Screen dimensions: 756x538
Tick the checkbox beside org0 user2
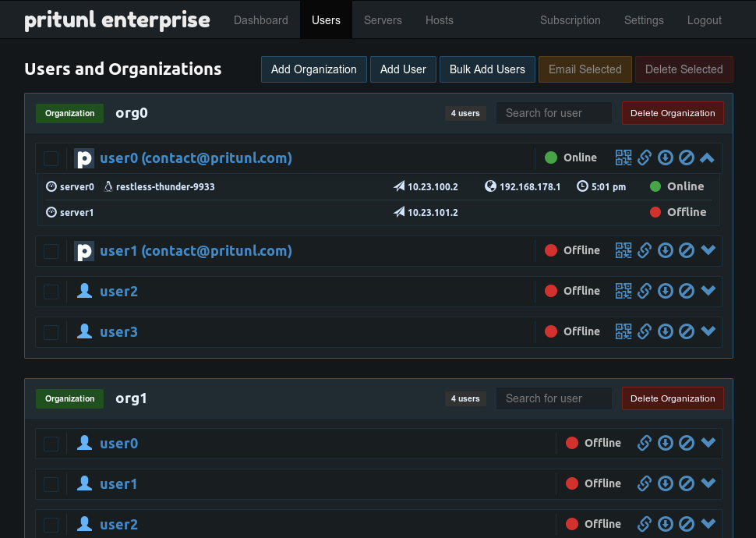pos(51,292)
